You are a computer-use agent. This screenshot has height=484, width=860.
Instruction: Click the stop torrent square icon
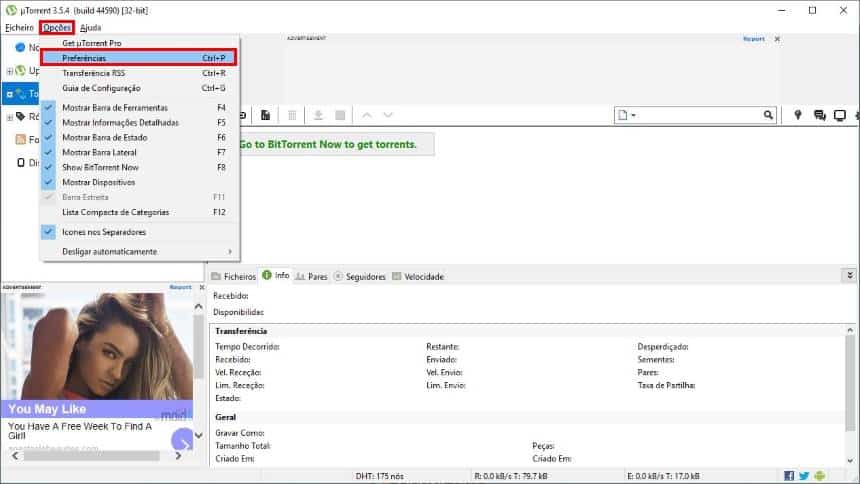pyautogui.click(x=340, y=115)
